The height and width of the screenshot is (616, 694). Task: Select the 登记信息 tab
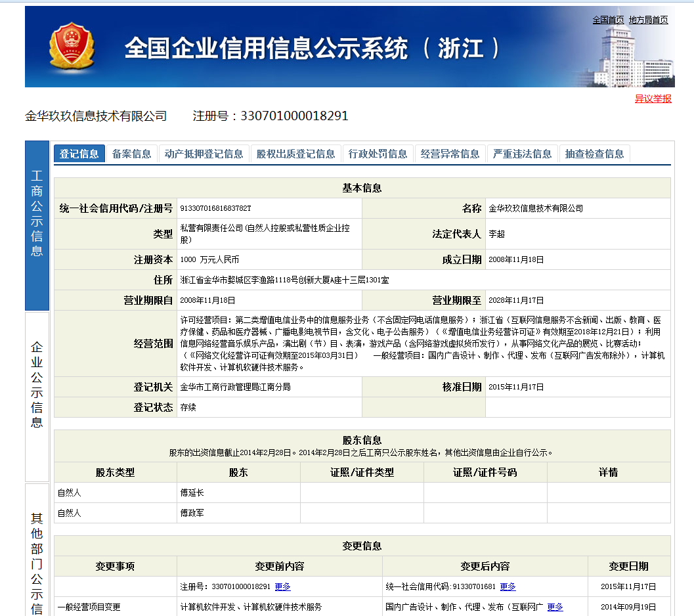[79, 154]
